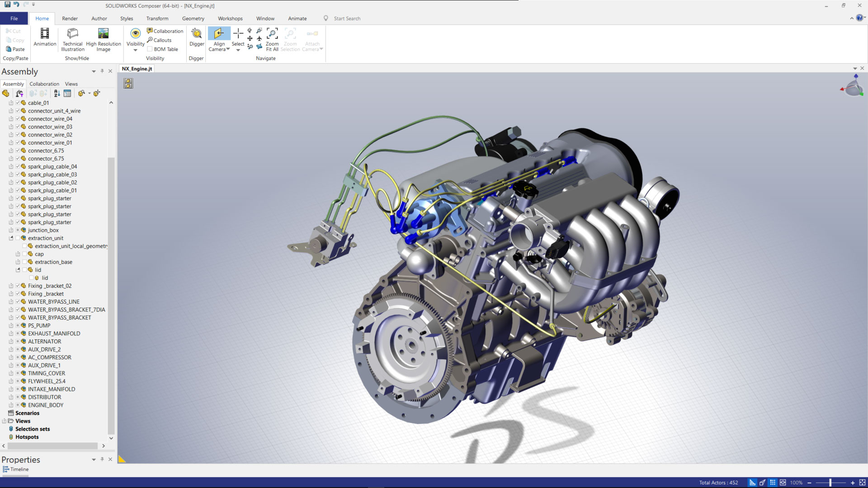Open the Select tool dropdown arrow
The image size is (868, 488).
click(238, 50)
